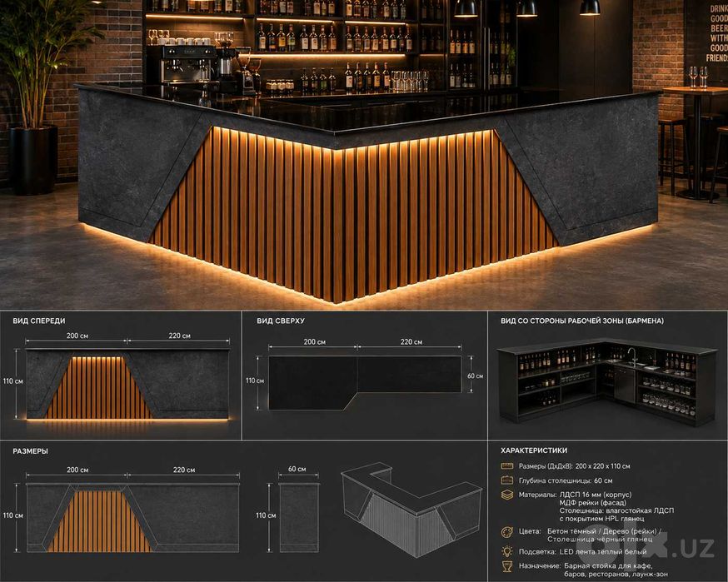This screenshot has width=728, height=582.
Task: Click the ruler icon beside Размеры (ДхДхВ)
Action: 506,466
